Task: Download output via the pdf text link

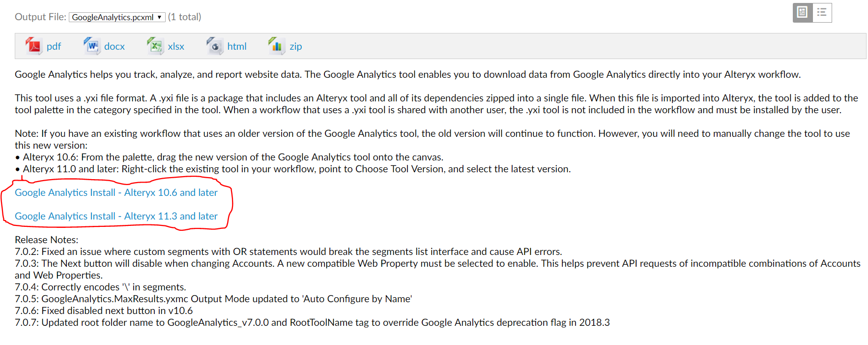Action: click(54, 46)
